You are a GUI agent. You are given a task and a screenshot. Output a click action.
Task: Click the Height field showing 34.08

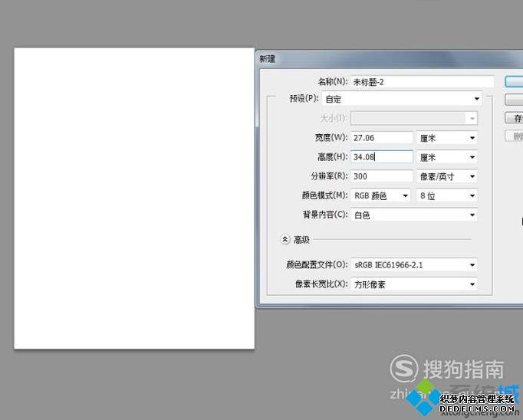click(x=382, y=157)
